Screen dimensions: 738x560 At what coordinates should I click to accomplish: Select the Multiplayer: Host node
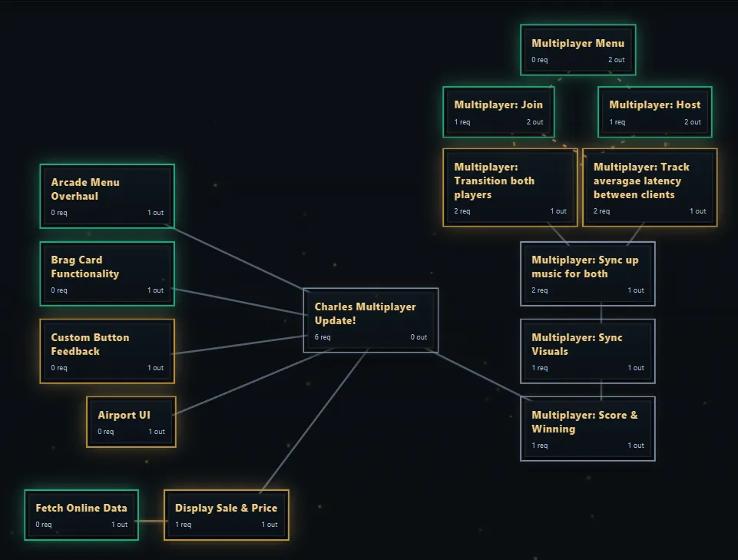pyautogui.click(x=654, y=111)
